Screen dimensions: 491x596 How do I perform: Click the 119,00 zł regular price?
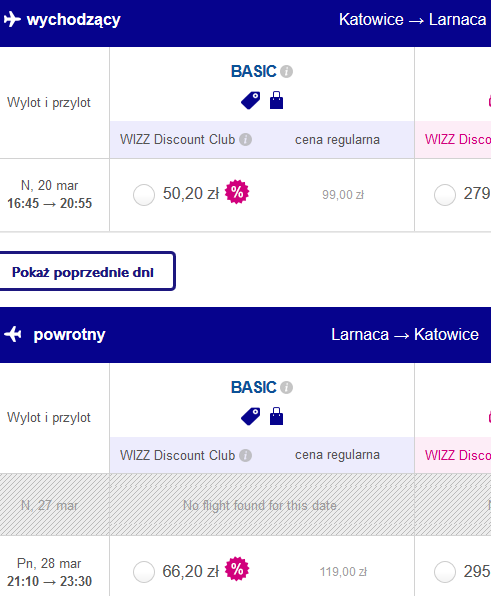pyautogui.click(x=343, y=572)
